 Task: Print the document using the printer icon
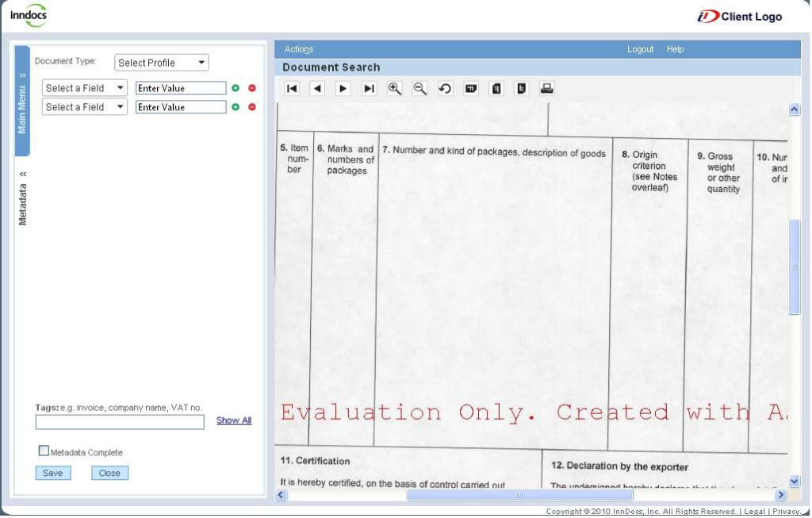coord(547,89)
